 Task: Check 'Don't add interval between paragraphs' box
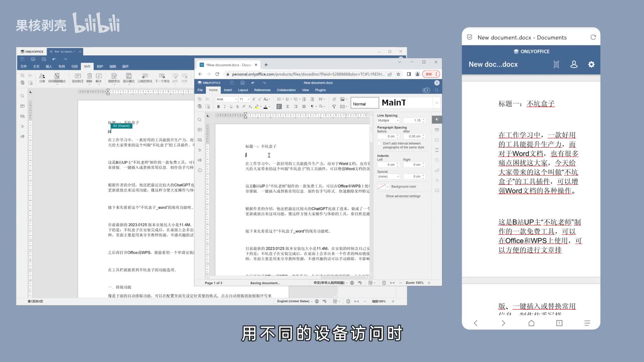379,143
